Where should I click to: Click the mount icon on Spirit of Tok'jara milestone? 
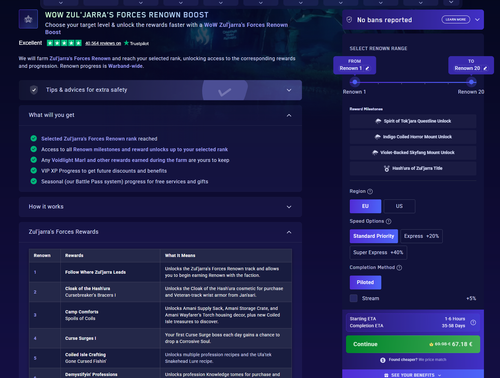click(x=378, y=121)
